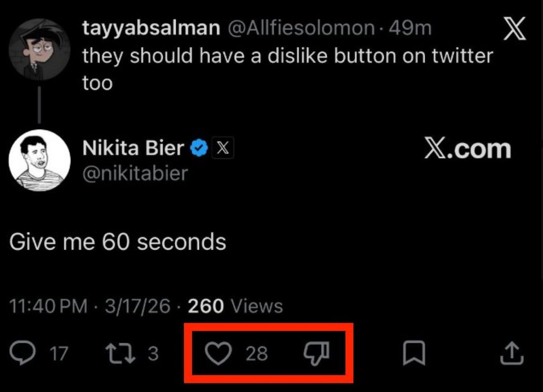Click the 49m timestamp on reply
The image size is (543, 392).
pos(410,29)
